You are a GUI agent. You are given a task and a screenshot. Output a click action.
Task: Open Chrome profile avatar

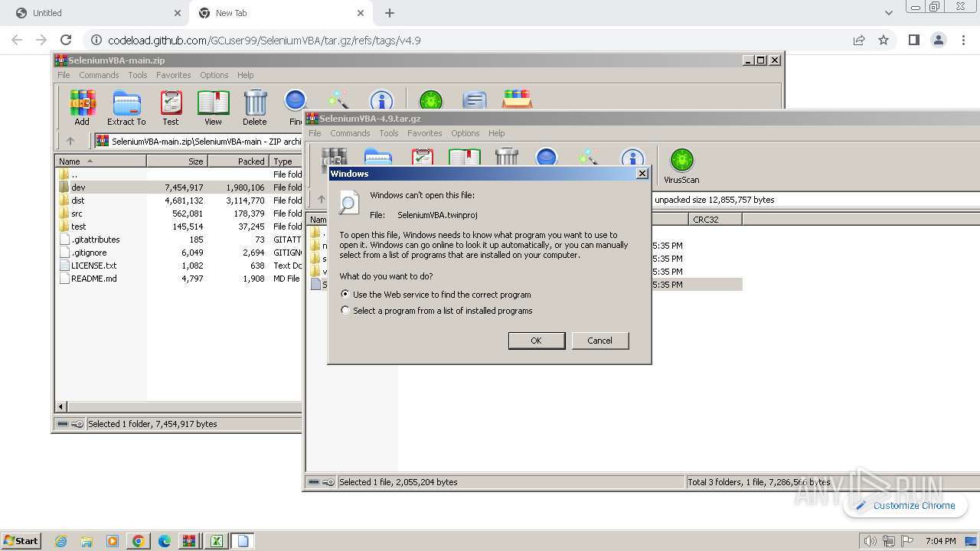click(x=938, y=40)
